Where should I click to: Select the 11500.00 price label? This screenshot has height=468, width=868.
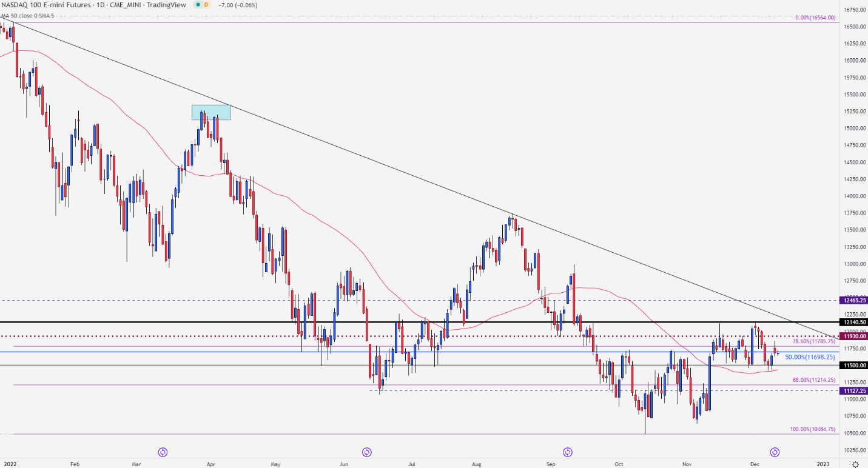coord(853,365)
